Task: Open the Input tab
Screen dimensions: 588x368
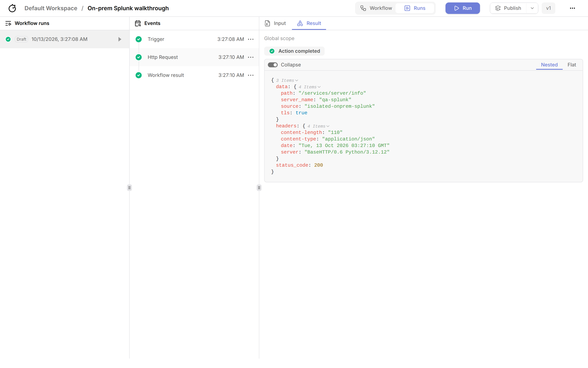Action: 275,23
